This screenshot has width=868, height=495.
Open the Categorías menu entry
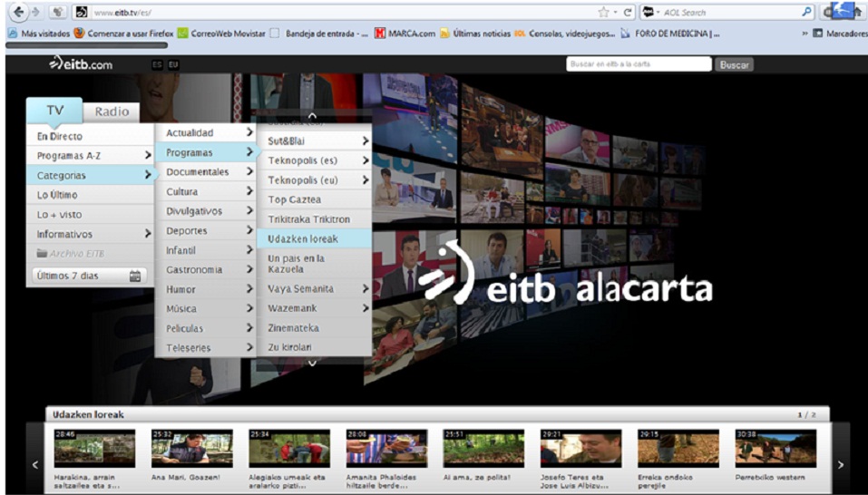[90, 175]
